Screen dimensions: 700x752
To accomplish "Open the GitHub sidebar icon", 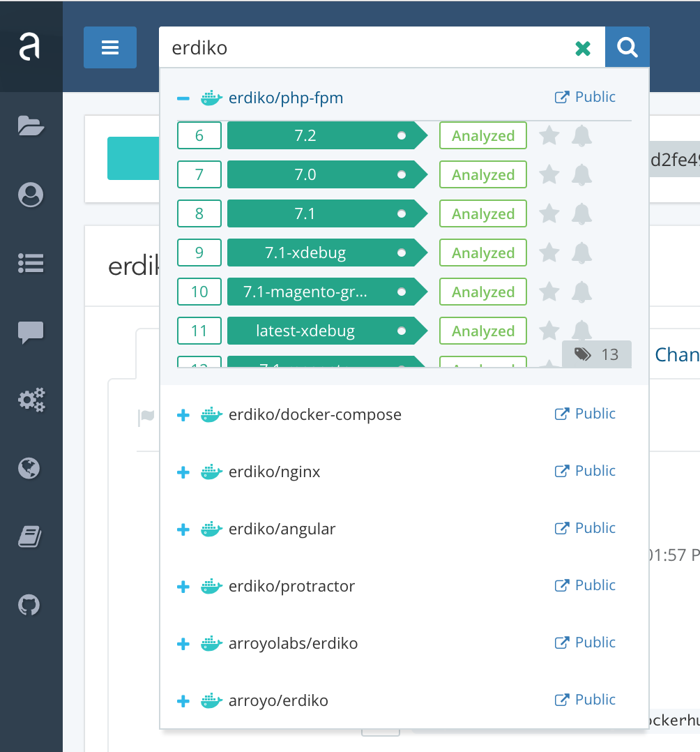I will click(29, 606).
